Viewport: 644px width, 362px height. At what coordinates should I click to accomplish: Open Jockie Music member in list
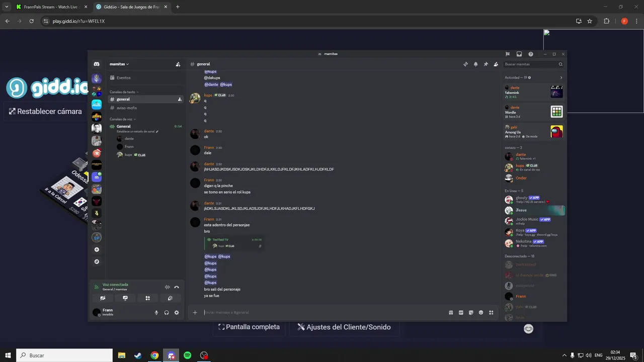point(534,221)
